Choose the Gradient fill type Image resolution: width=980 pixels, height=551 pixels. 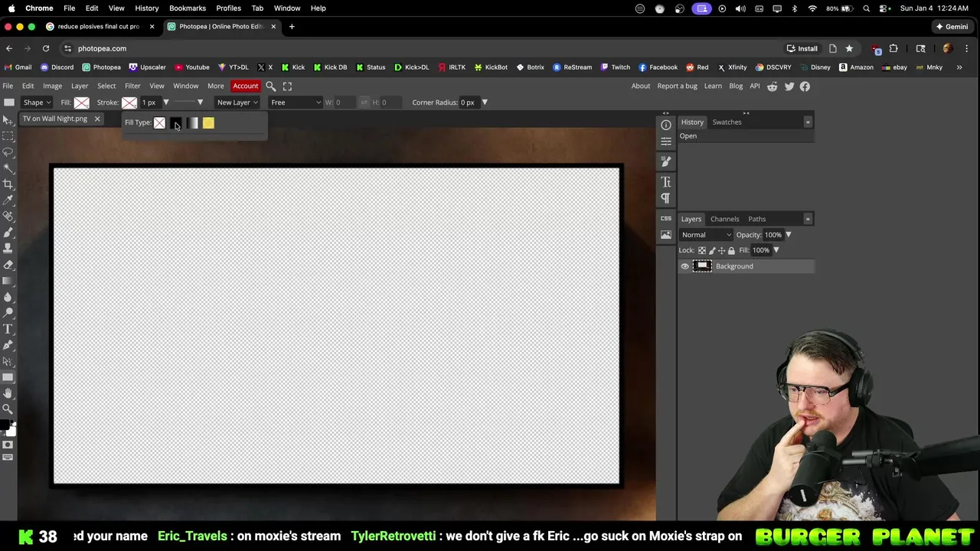point(192,123)
